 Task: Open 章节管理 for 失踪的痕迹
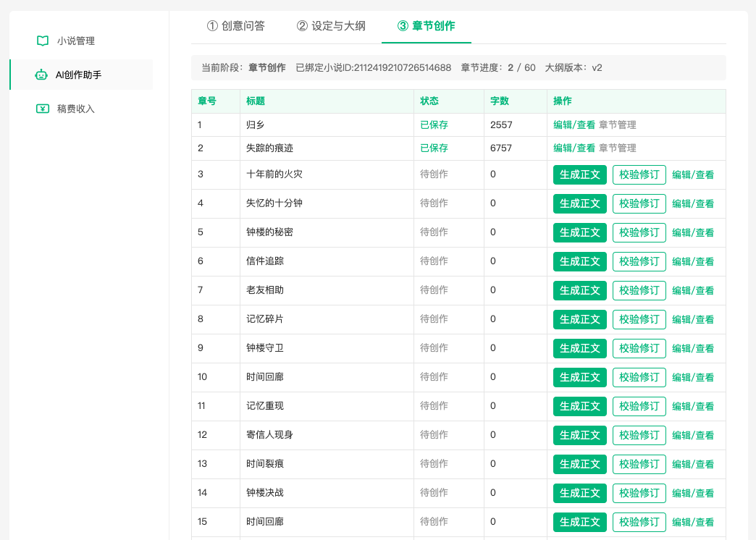pyautogui.click(x=618, y=148)
